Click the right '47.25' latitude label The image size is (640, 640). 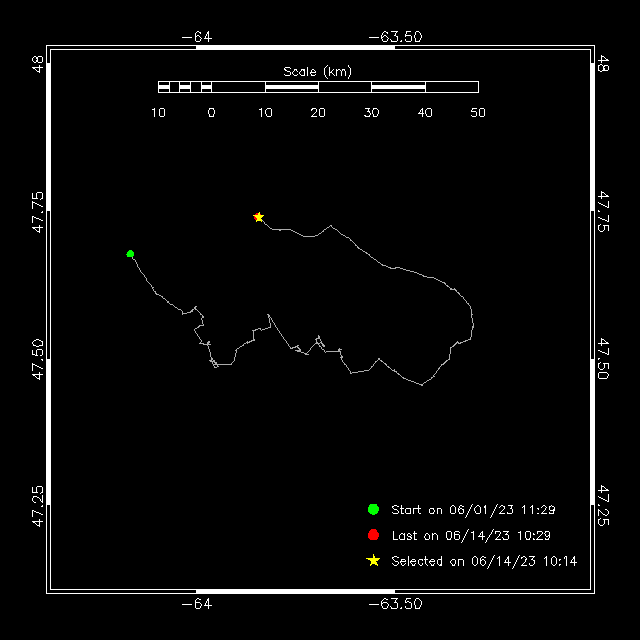[x=603, y=506]
